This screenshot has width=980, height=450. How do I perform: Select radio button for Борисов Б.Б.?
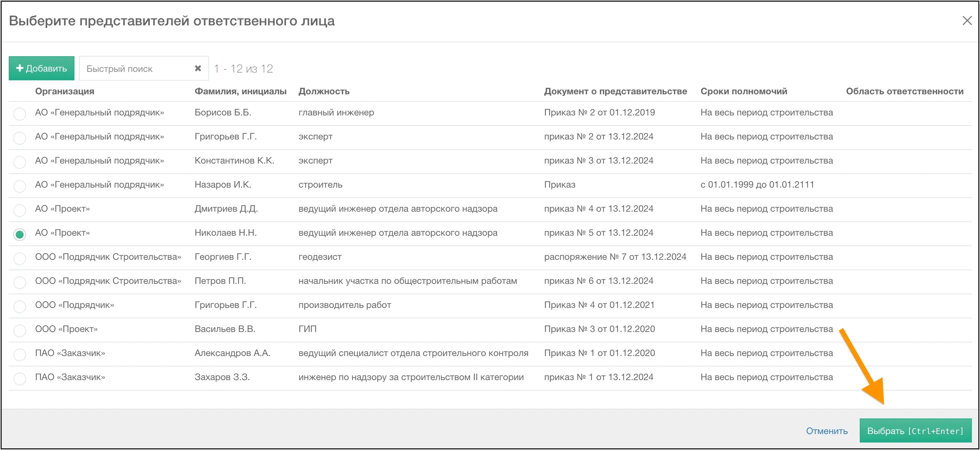pyautogui.click(x=19, y=113)
